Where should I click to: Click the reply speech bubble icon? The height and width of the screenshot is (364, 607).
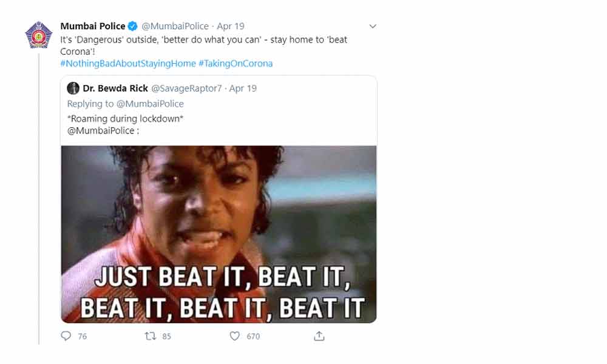tap(66, 336)
